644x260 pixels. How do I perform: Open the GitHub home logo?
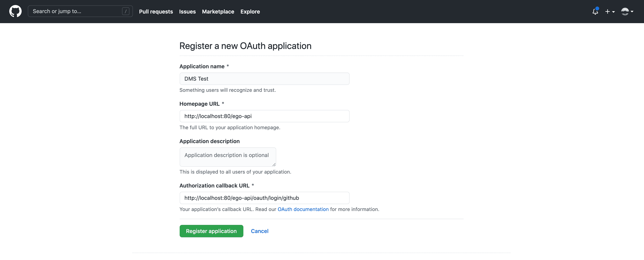tap(15, 12)
